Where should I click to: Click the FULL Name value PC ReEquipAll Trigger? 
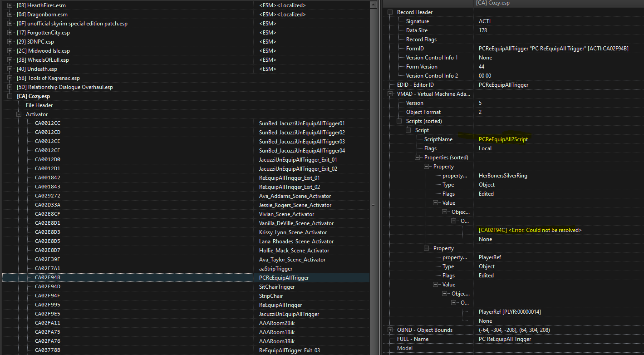[x=505, y=339]
